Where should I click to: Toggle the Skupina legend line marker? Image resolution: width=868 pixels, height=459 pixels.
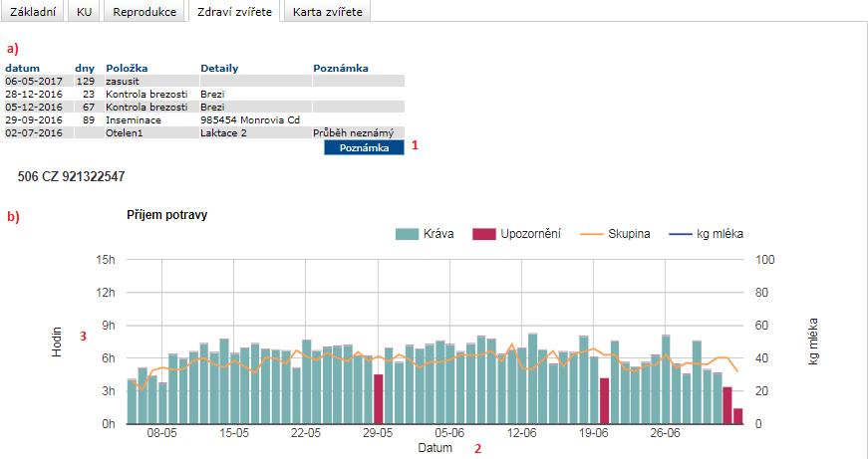pyautogui.click(x=591, y=234)
